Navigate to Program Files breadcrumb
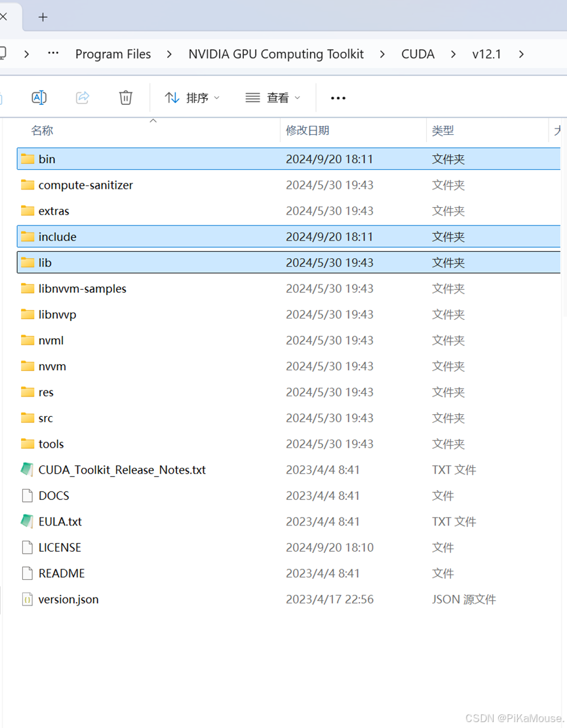This screenshot has width=567, height=728. click(x=113, y=54)
